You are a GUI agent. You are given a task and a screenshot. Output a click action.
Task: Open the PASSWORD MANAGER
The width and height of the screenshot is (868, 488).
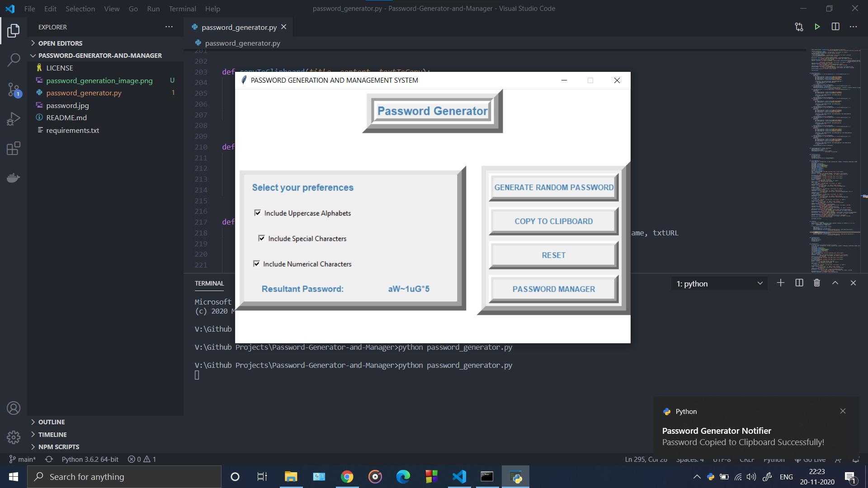tap(553, 289)
